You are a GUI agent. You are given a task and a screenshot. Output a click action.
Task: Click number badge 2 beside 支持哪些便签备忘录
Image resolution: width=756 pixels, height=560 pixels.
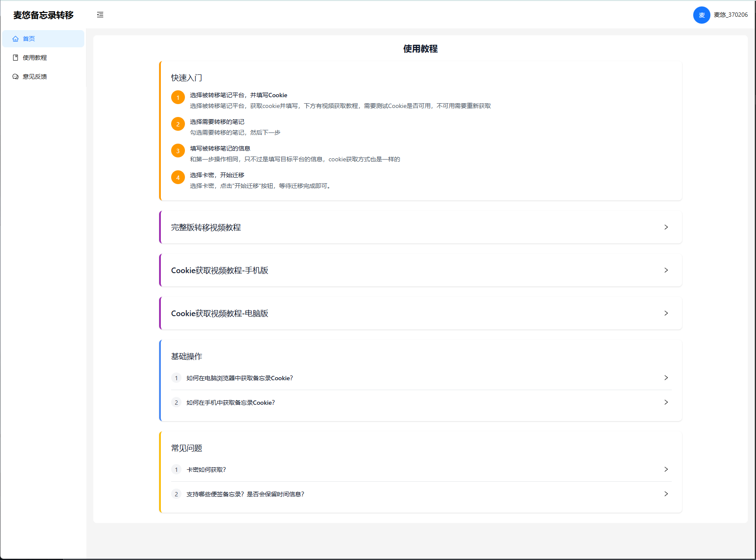click(176, 494)
